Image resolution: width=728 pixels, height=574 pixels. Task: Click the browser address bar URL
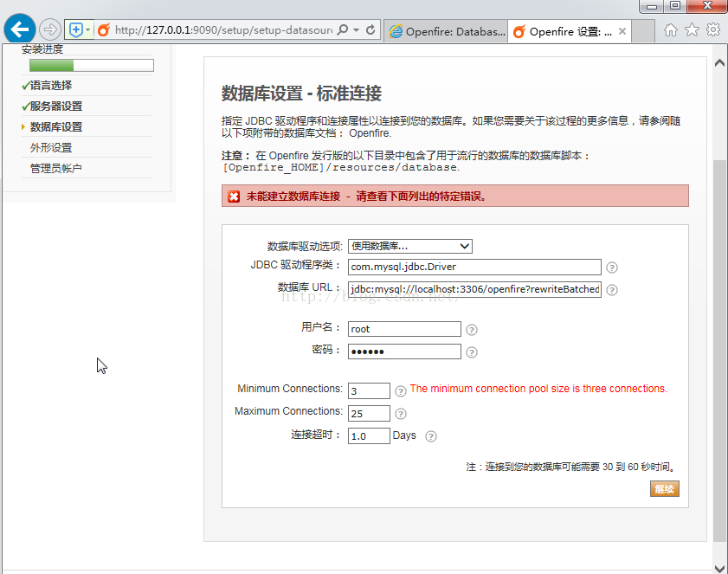223,30
